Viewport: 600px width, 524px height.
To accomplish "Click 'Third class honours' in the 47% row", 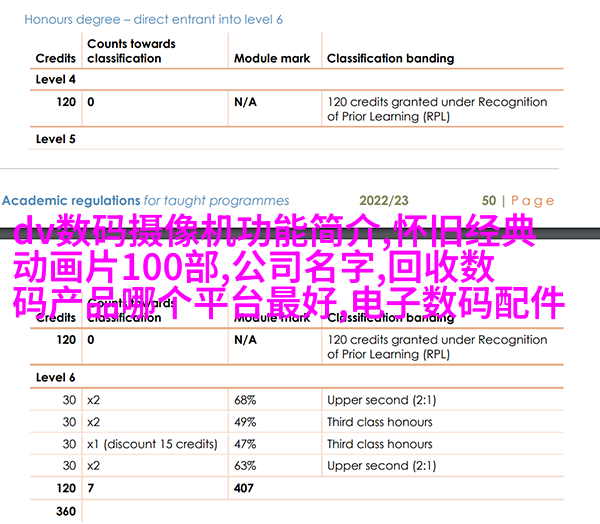I will click(380, 444).
